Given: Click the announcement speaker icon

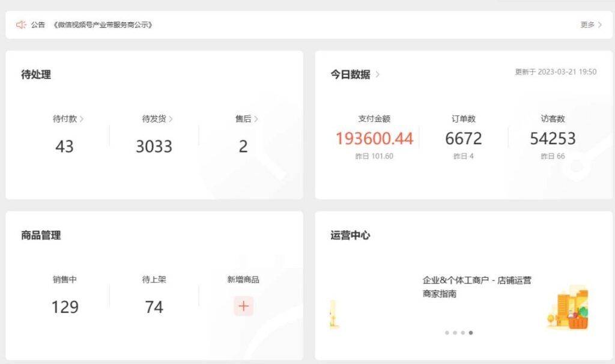Looking at the screenshot, I should pyautogui.click(x=21, y=25).
